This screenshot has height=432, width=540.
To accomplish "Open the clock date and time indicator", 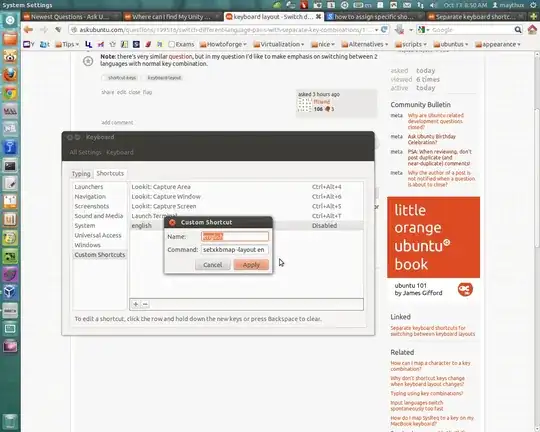I will (465, 5).
